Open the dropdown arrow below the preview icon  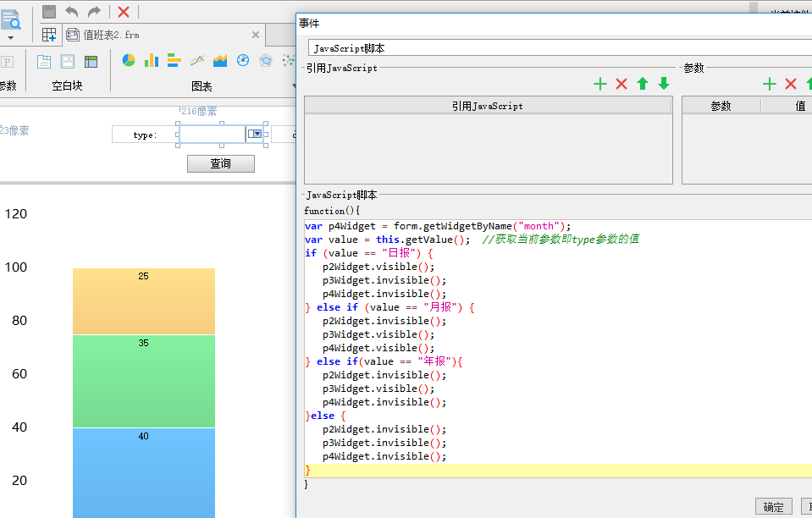tap(10, 38)
